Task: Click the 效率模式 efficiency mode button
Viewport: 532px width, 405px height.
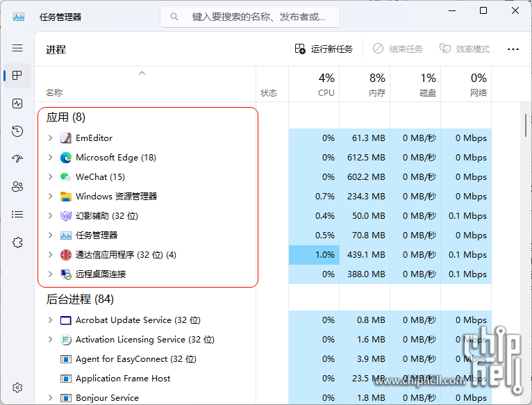Action: 465,49
